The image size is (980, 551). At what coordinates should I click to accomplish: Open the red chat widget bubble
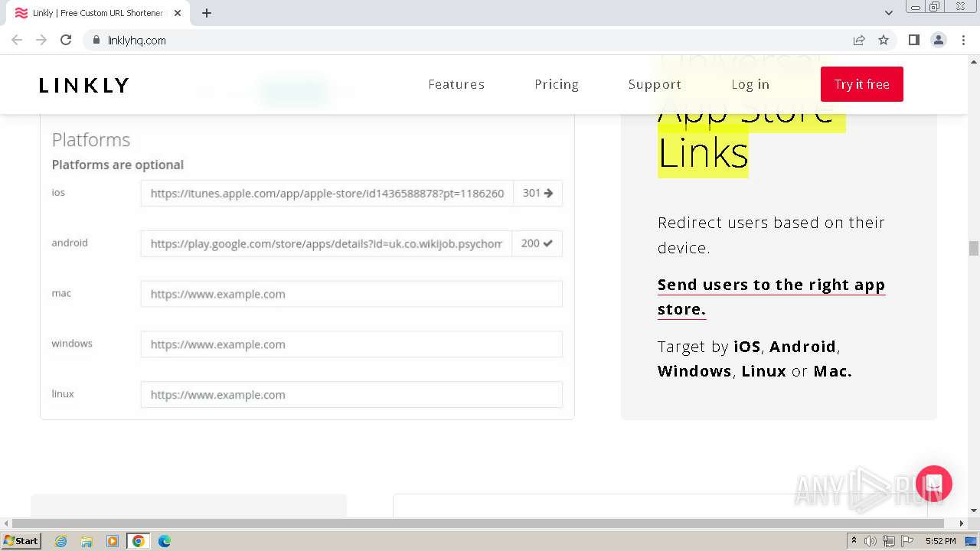[x=933, y=484]
